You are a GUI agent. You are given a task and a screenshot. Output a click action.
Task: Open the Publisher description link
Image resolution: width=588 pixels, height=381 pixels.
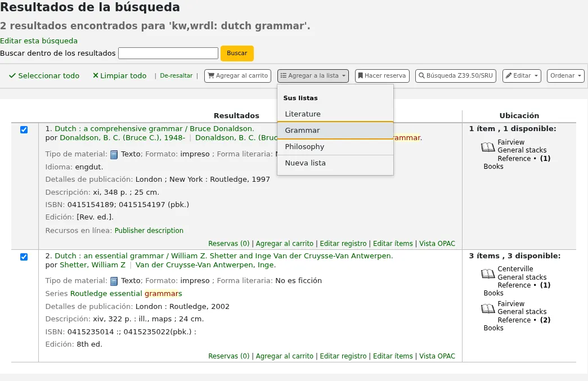click(149, 231)
